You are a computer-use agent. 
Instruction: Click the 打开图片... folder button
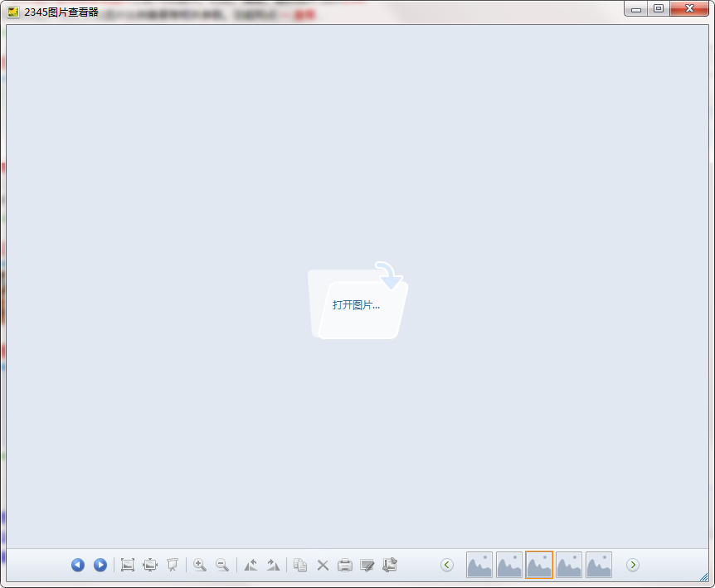(x=357, y=304)
